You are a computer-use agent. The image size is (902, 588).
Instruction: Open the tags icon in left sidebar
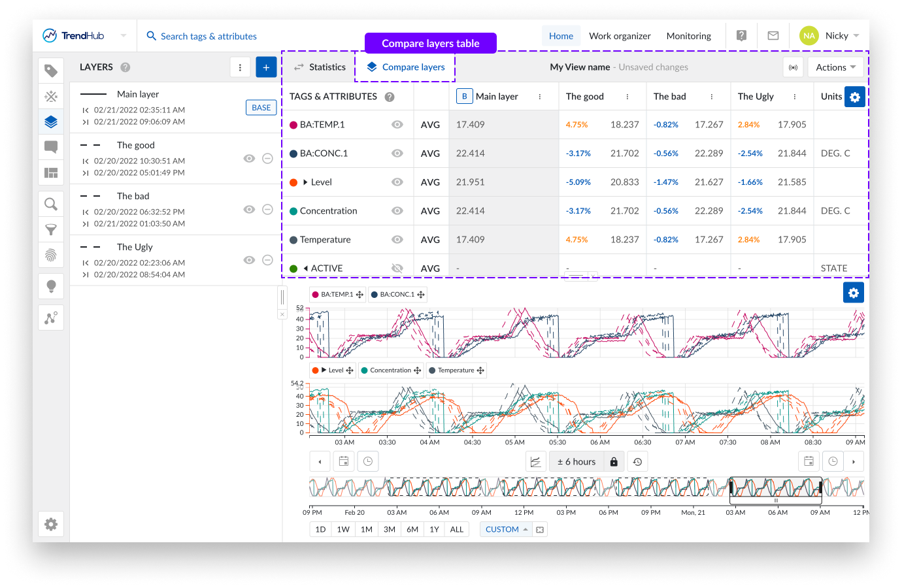click(51, 71)
